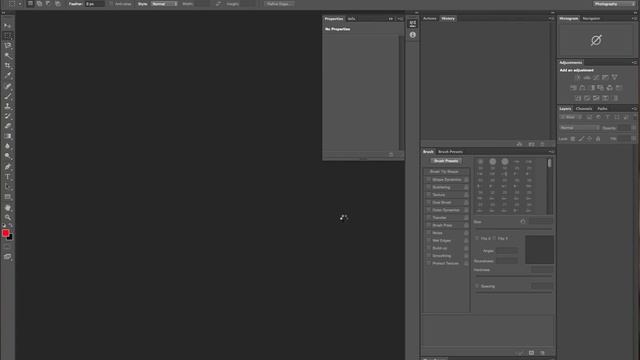
Task: Open tool preset picker arrow
Action: (20, 4)
